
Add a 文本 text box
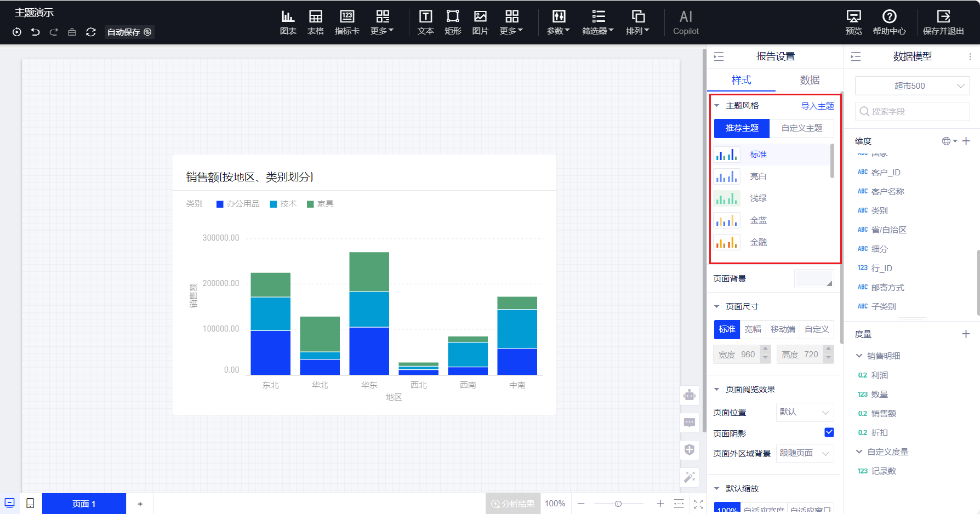click(425, 22)
